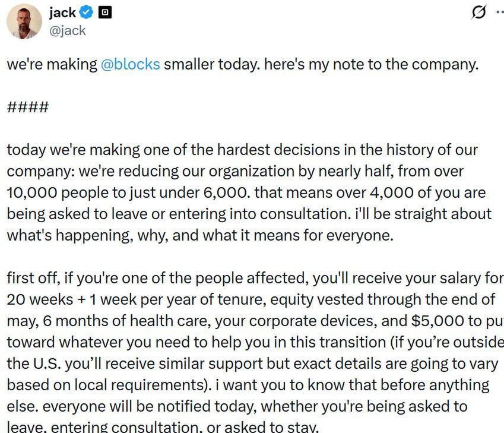Click the tweet body text
This screenshot has width=504, height=433.
237,178
